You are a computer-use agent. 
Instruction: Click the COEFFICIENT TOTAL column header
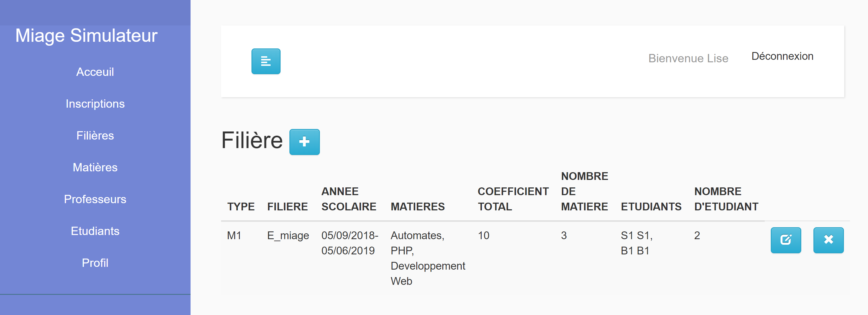(x=513, y=199)
